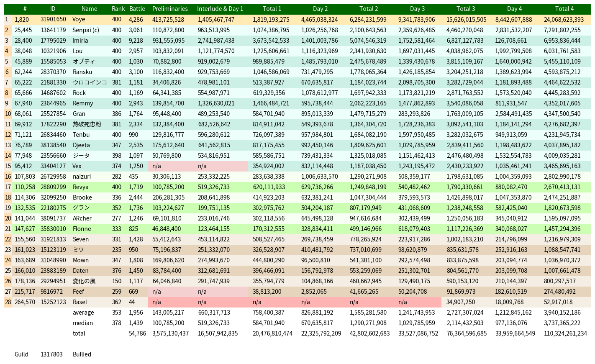The image size is (595, 364).
Task: Click the "average" row label
Action: tap(83, 313)
